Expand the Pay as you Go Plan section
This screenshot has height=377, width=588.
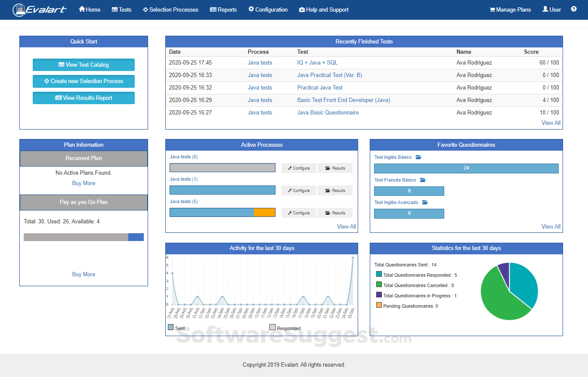tap(84, 202)
